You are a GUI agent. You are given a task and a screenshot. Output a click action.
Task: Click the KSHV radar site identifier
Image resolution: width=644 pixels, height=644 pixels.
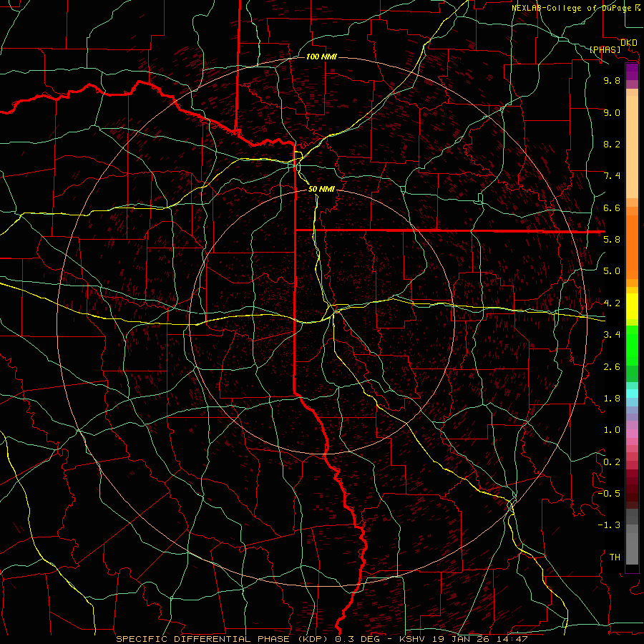click(413, 639)
